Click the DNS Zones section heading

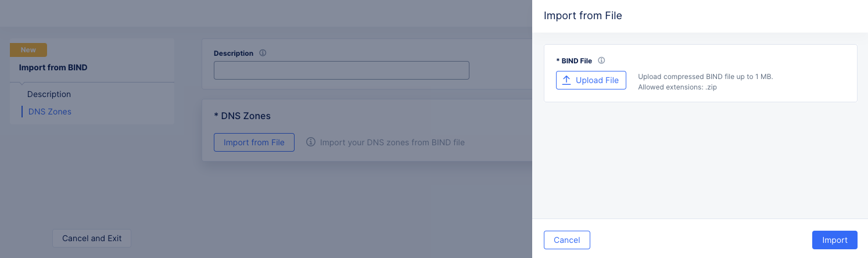point(242,116)
